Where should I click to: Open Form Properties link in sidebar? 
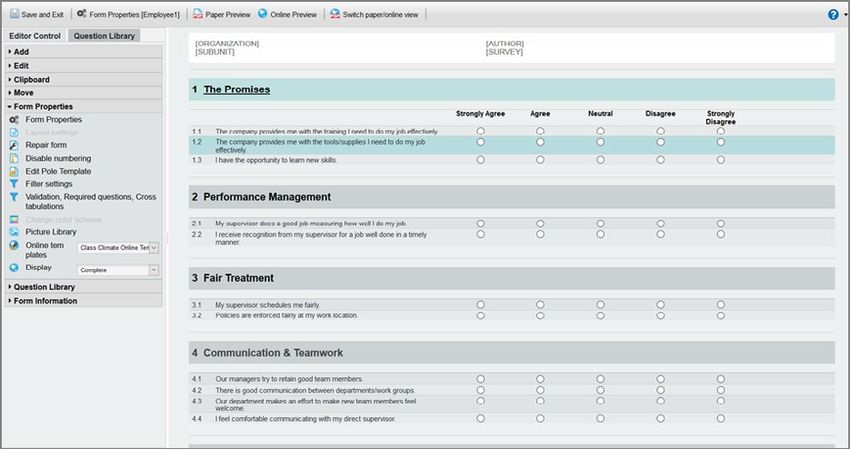(x=54, y=119)
